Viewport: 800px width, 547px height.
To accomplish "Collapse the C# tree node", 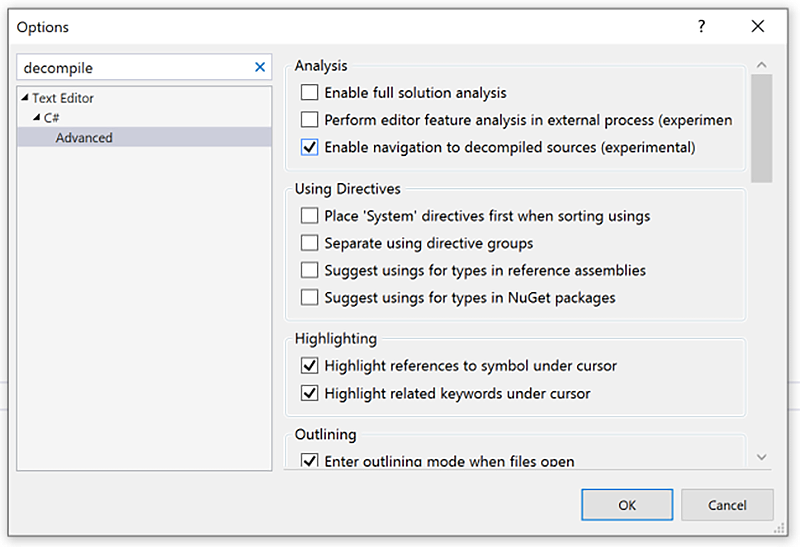I will [37, 118].
